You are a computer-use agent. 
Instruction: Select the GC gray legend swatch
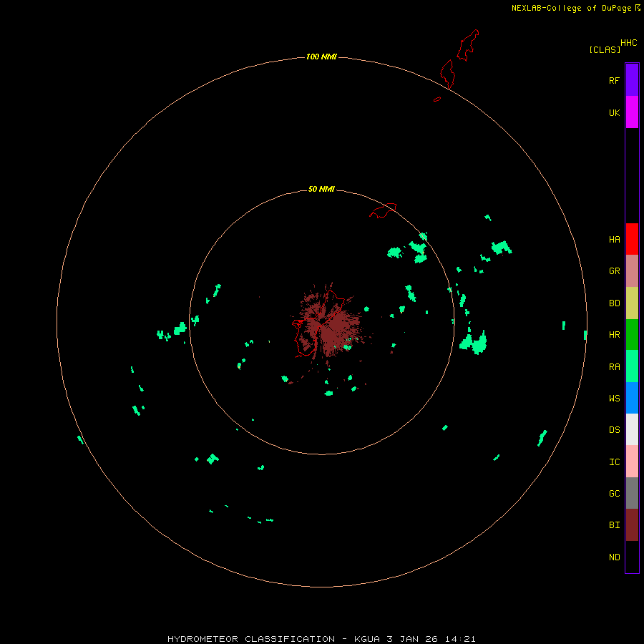(x=632, y=493)
